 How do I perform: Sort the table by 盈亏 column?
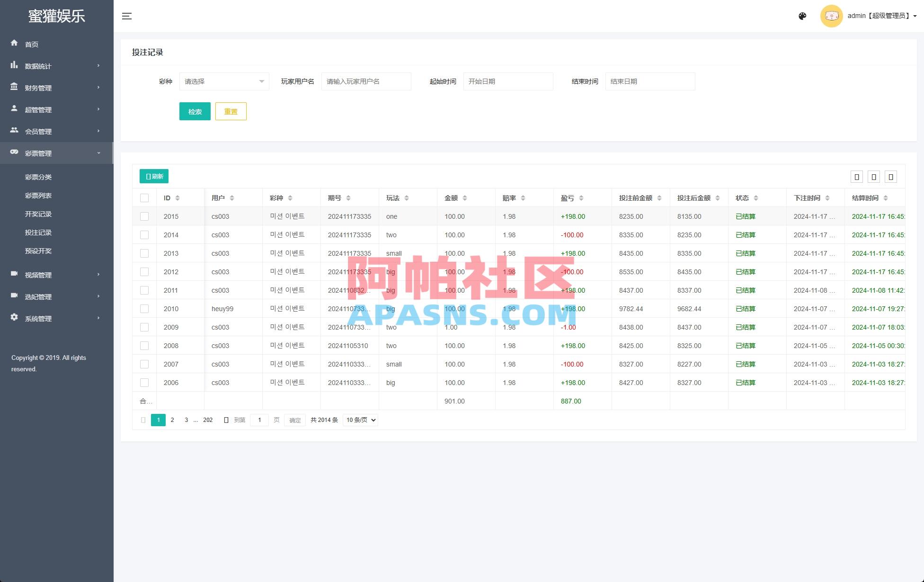coord(581,197)
